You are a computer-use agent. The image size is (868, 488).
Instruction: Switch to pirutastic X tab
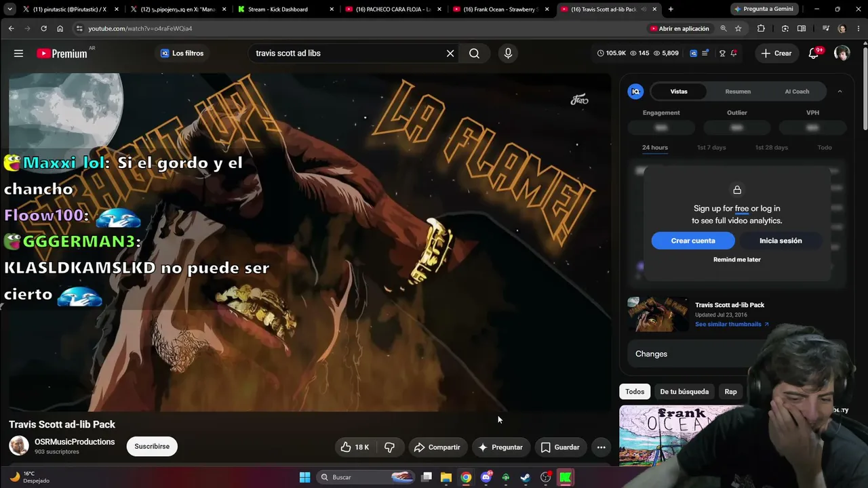pyautogui.click(x=69, y=9)
